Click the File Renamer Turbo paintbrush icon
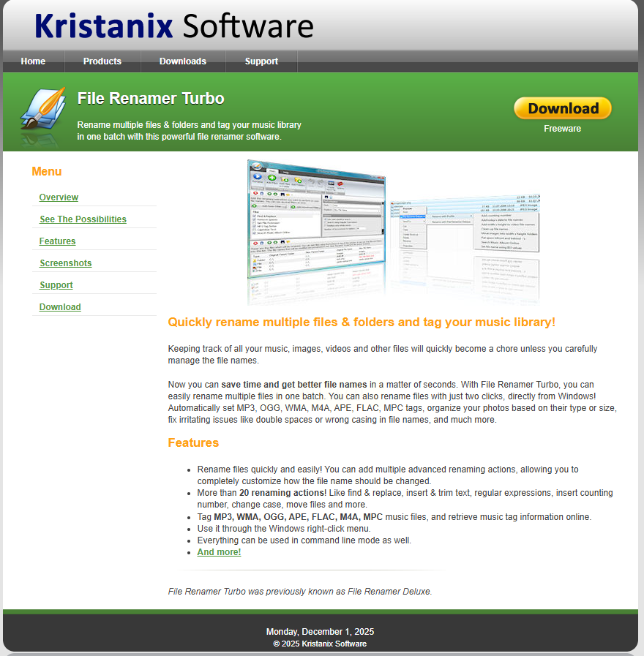644x656 pixels. coord(43,109)
